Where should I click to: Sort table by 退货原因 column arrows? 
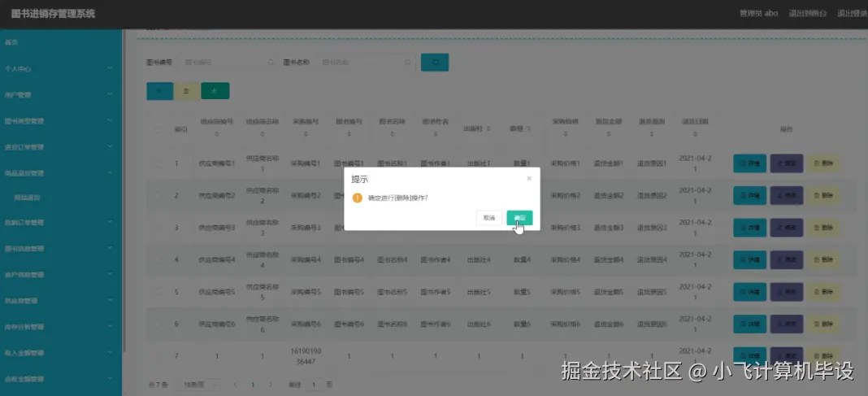click(652, 135)
